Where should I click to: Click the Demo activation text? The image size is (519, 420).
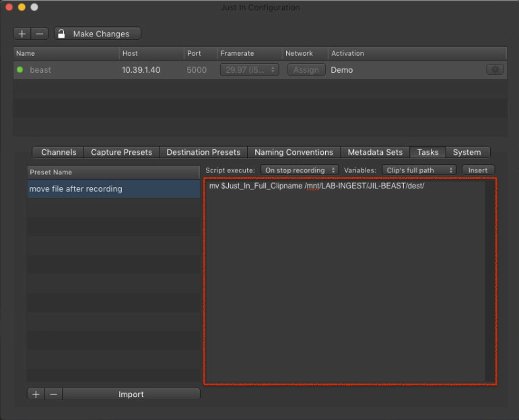pyautogui.click(x=341, y=70)
